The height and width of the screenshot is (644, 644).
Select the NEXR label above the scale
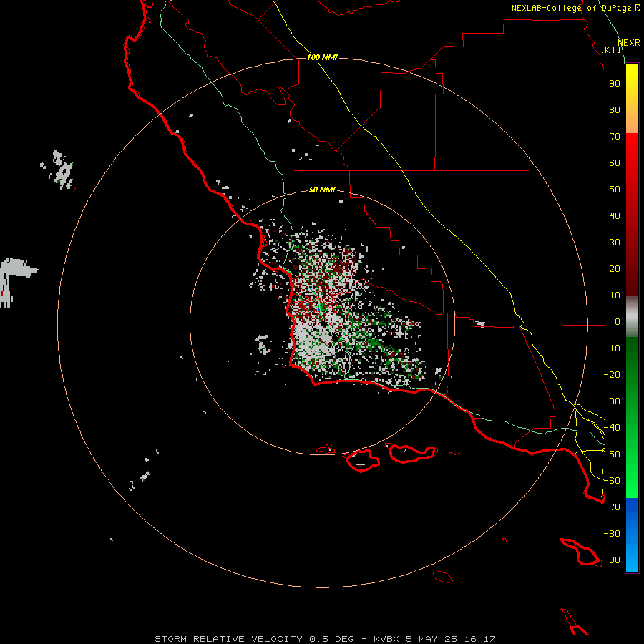point(629,43)
